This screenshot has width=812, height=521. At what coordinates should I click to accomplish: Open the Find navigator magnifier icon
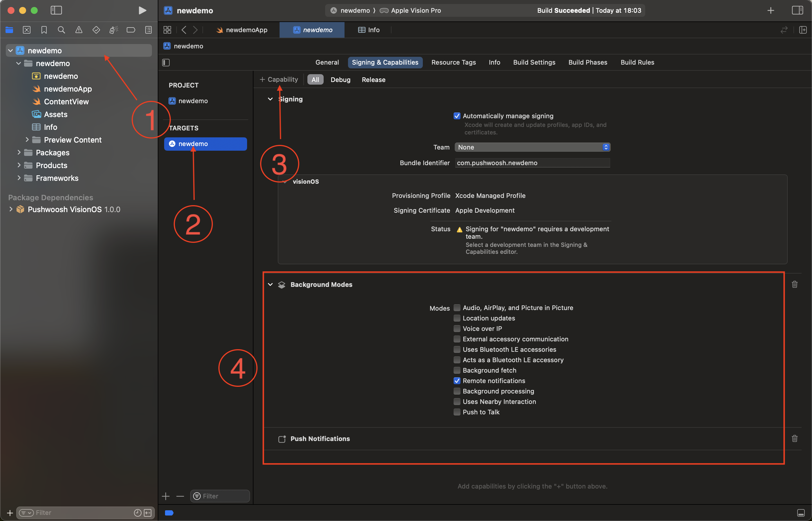pos(61,30)
